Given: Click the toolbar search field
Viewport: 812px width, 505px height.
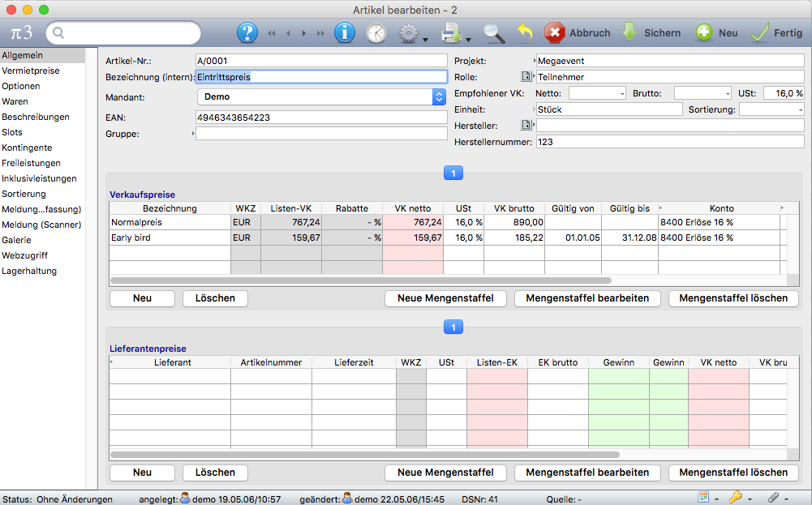Looking at the screenshot, I should tap(123, 33).
